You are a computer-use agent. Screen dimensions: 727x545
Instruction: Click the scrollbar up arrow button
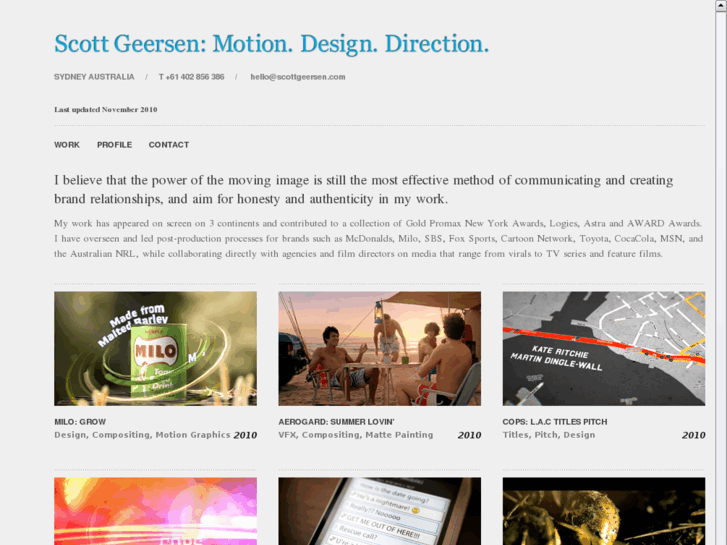[x=721, y=5]
